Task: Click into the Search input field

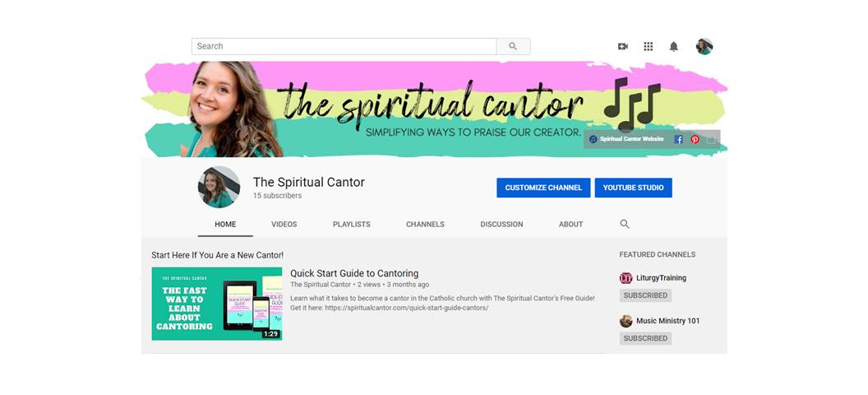Action: [344, 47]
